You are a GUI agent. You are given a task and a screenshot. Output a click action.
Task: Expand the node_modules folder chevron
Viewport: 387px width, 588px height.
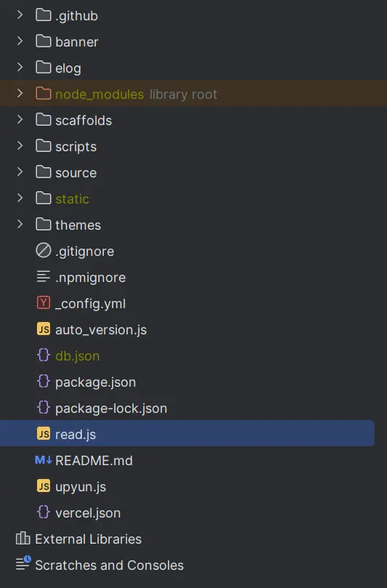(20, 93)
